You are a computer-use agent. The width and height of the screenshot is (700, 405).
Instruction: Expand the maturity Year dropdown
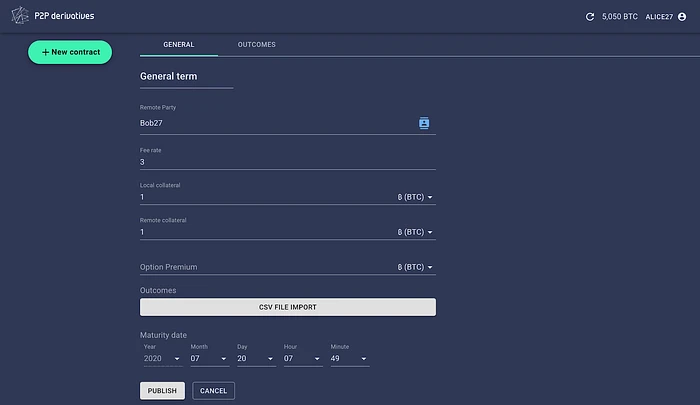[x=161, y=357]
